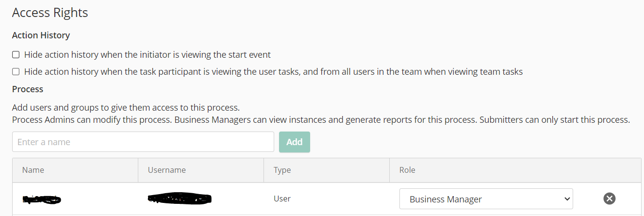This screenshot has width=644, height=216.
Task: Click the Role column header
Action: (x=407, y=170)
